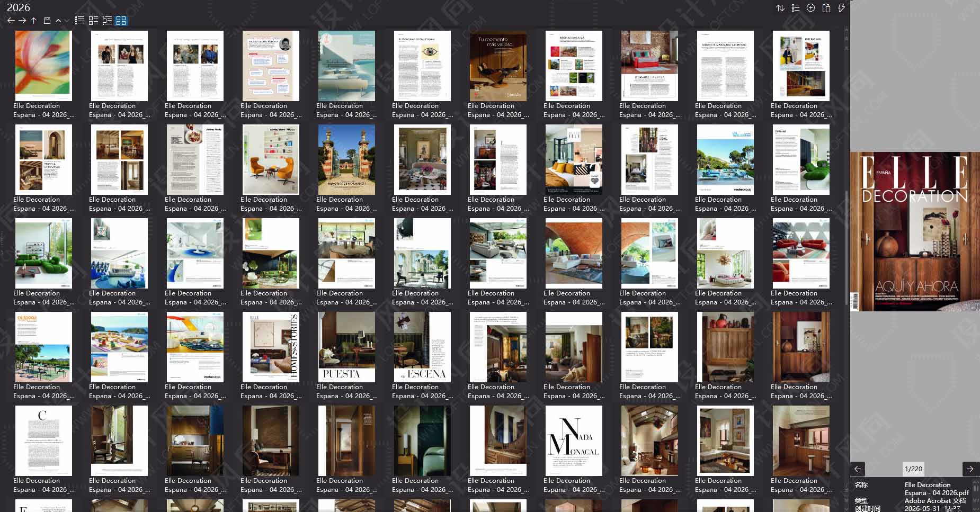The width and height of the screenshot is (980, 512).
Task: Click the file name 'Elle Decoration Espana - 04 2026.pdf' in details
Action: 937,489
